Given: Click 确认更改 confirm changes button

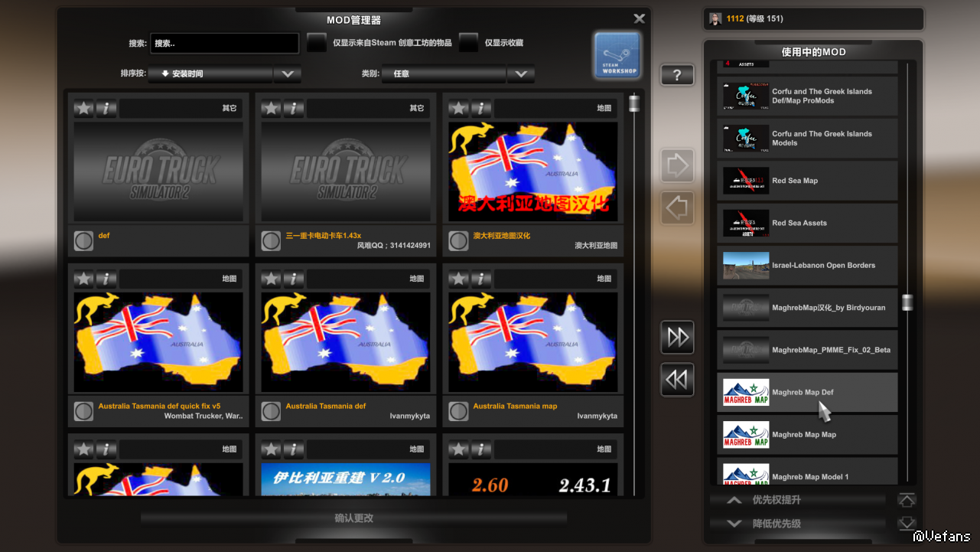Looking at the screenshot, I should (x=353, y=518).
